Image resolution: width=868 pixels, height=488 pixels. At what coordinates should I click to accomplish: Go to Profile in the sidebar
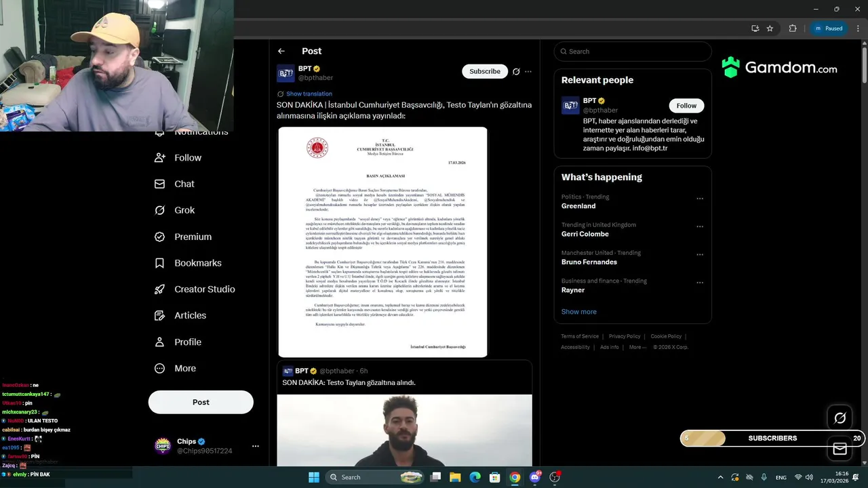tap(188, 342)
